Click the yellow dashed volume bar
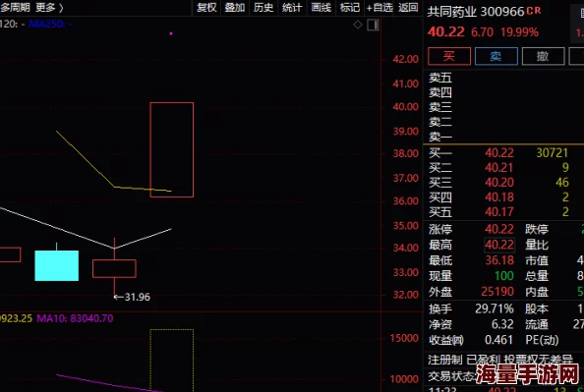Screen dimensions: 584x392 172,360
